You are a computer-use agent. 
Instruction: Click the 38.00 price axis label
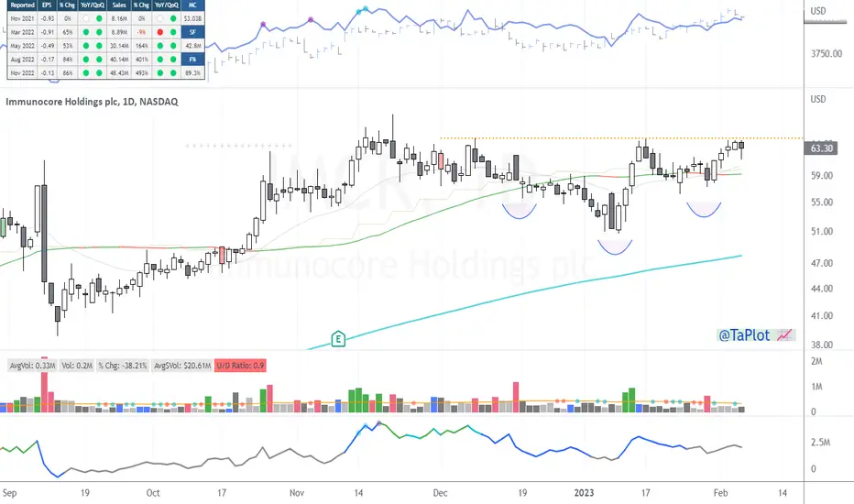pyautogui.click(x=822, y=345)
